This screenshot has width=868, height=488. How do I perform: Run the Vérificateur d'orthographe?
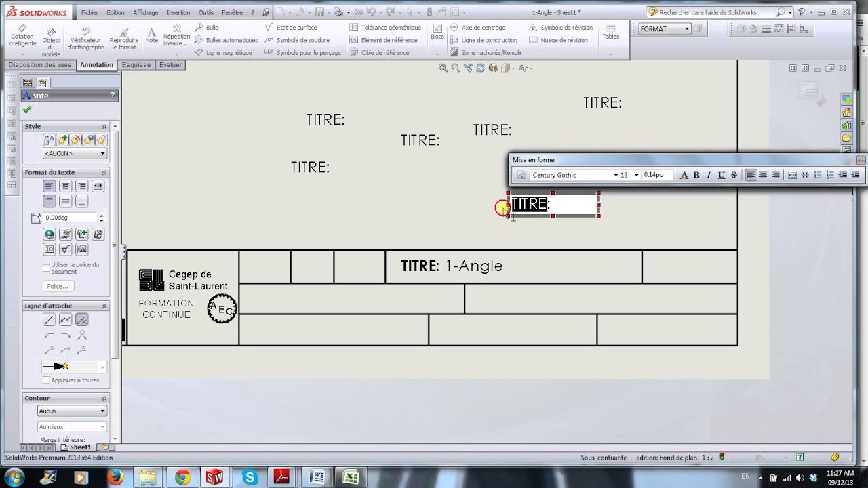tap(87, 39)
